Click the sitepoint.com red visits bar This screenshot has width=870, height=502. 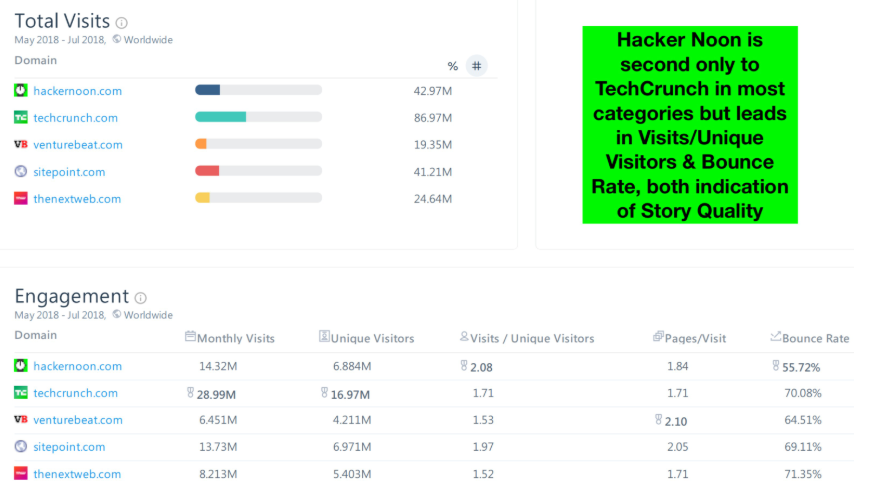(207, 171)
